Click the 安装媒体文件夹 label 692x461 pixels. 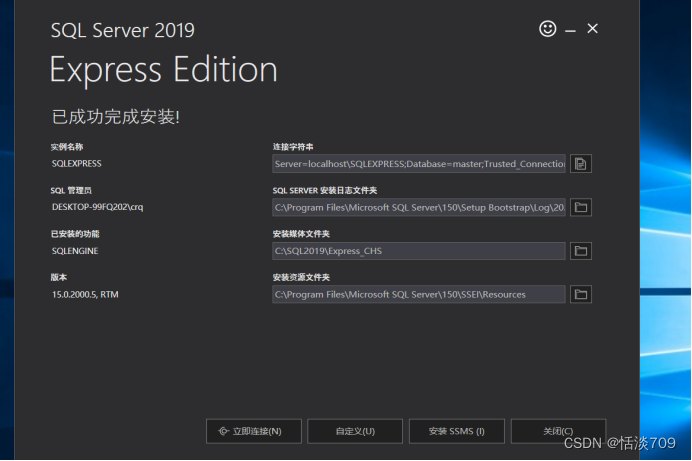(301, 234)
